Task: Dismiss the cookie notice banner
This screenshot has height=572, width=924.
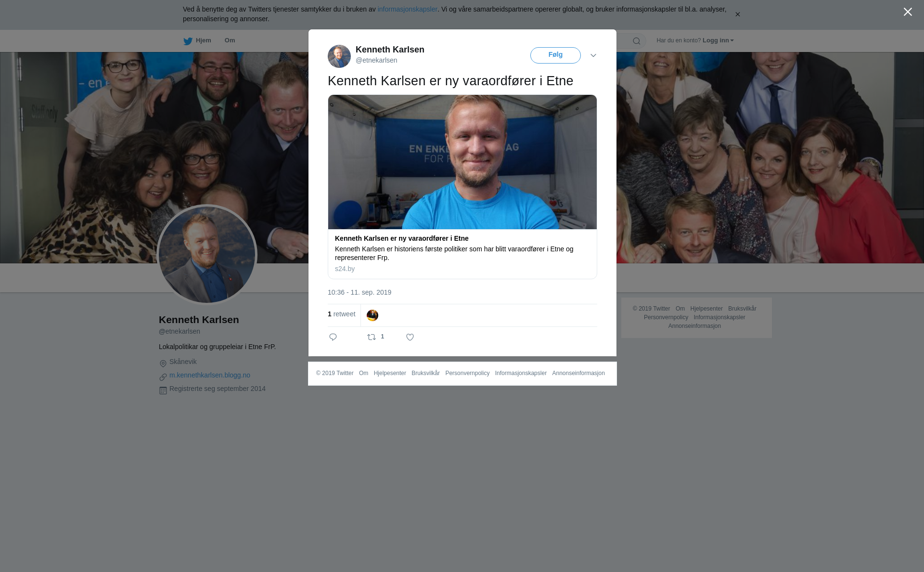Action: tap(737, 14)
